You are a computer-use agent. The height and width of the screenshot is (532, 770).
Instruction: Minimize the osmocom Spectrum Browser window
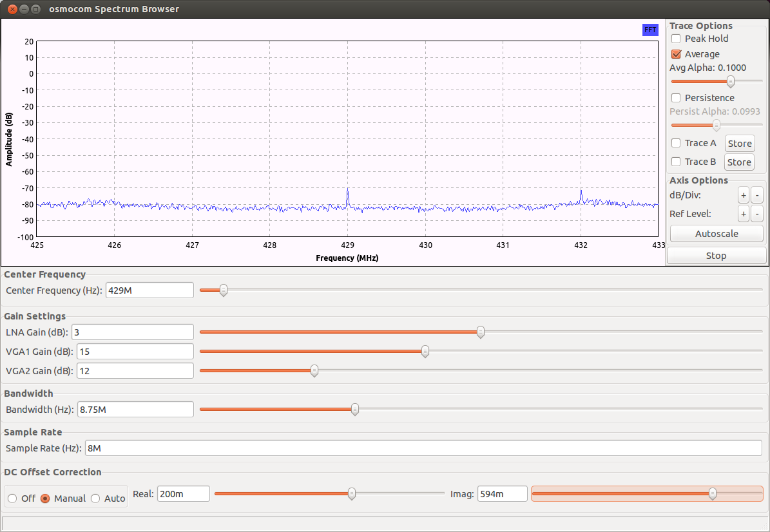click(24, 9)
